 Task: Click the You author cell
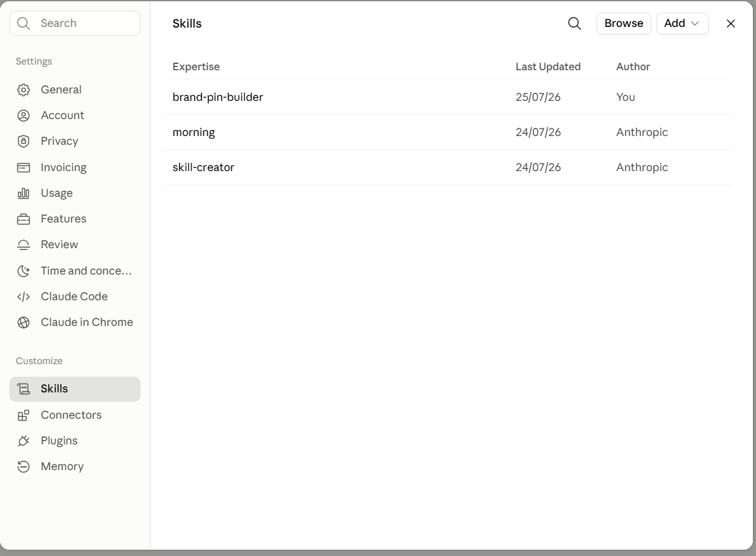626,97
